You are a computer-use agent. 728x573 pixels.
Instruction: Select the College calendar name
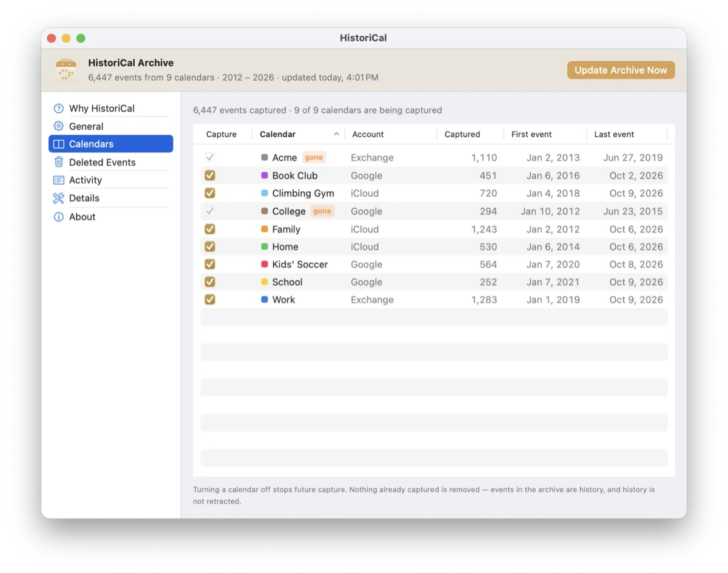click(x=289, y=211)
